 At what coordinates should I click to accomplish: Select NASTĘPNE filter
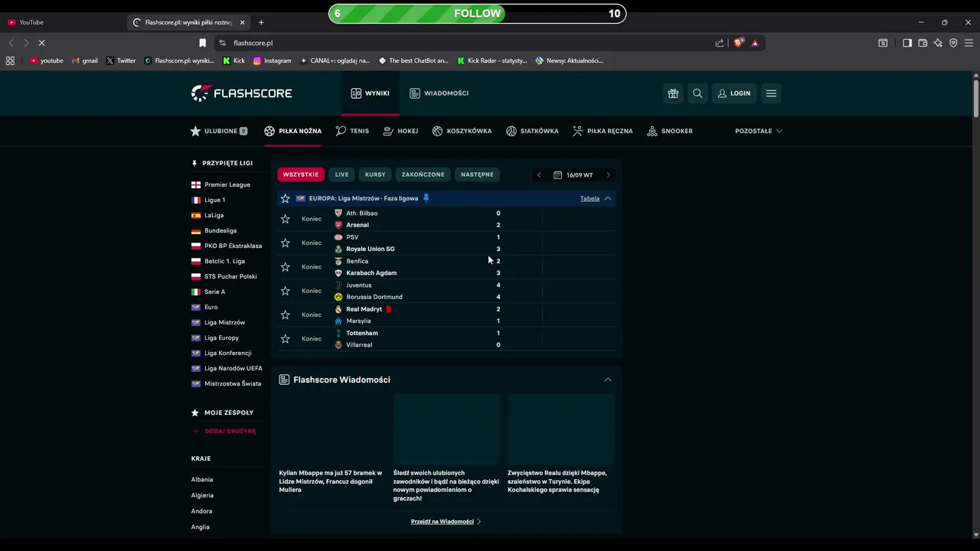(477, 174)
